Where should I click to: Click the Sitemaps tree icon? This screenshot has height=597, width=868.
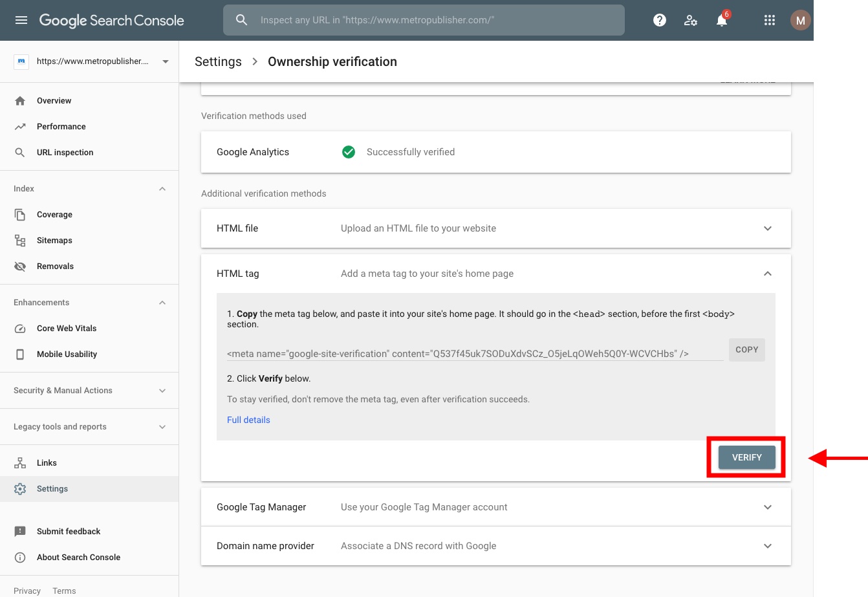click(x=20, y=241)
